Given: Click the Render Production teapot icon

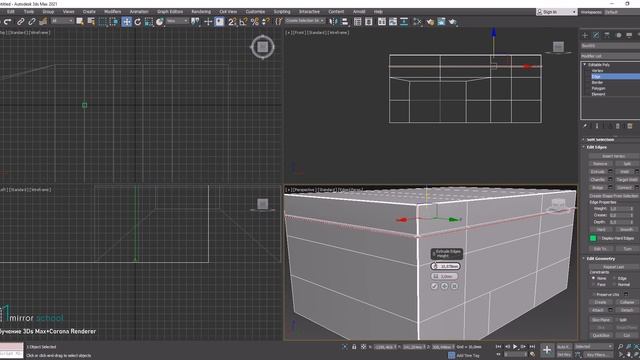Looking at the screenshot, I should 453,22.
